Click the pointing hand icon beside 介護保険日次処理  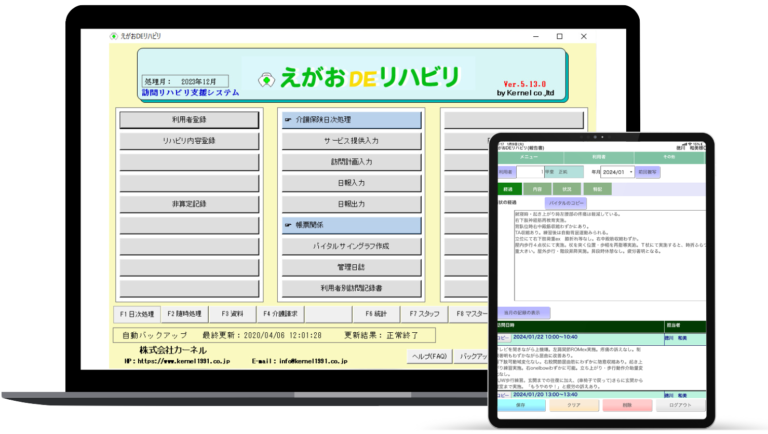288,120
